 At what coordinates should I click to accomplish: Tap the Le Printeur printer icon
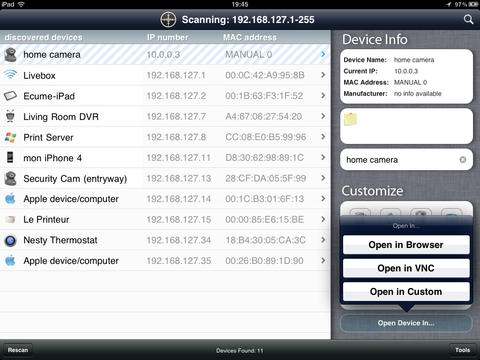click(10, 219)
